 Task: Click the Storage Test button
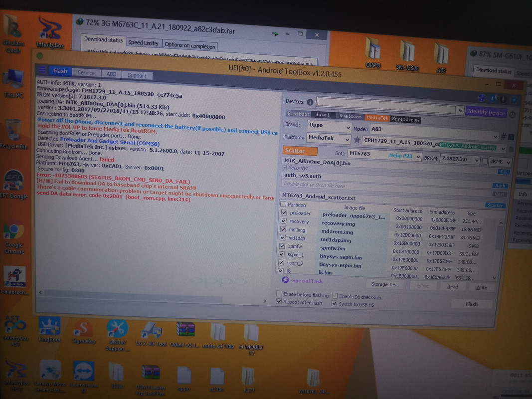(x=384, y=284)
